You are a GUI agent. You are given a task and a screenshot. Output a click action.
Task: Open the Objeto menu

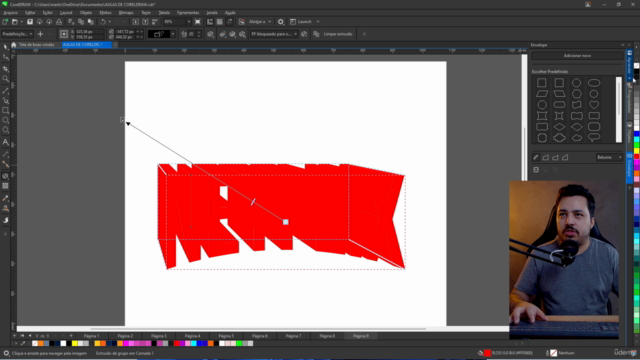coord(86,13)
